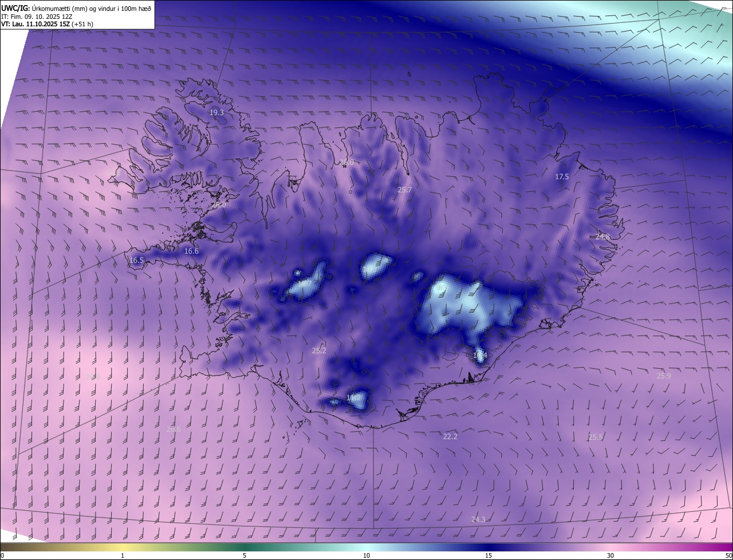Click the 25.2 value label on the map
The image size is (733, 560).
coord(319,351)
